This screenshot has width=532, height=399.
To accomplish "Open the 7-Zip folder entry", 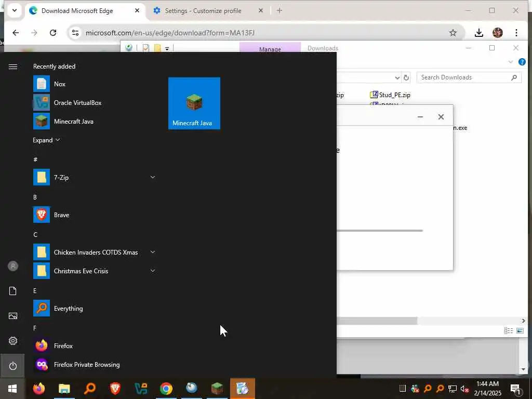I will (x=95, y=177).
